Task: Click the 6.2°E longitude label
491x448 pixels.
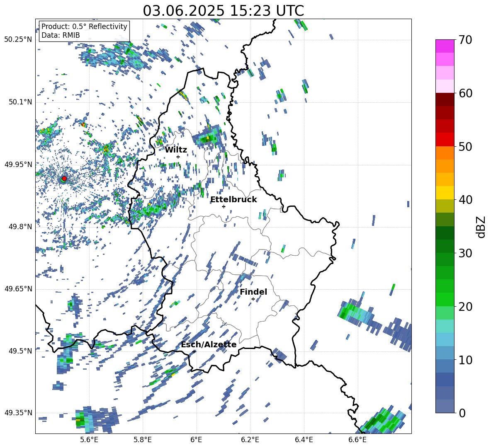Action: click(250, 440)
